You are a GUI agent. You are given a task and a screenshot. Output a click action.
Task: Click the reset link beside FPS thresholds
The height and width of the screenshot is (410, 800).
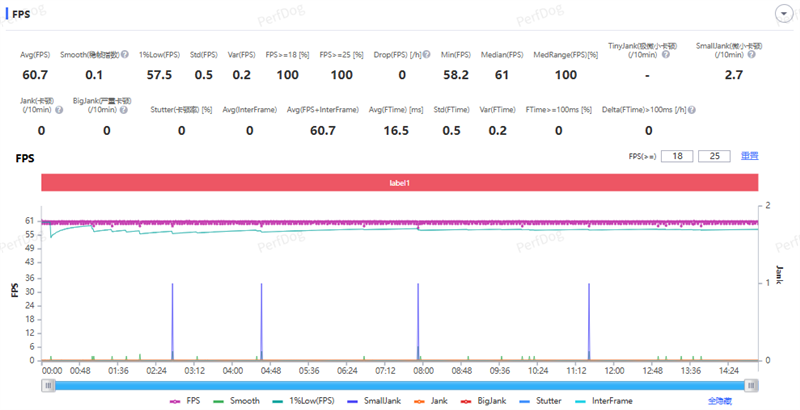(749, 155)
